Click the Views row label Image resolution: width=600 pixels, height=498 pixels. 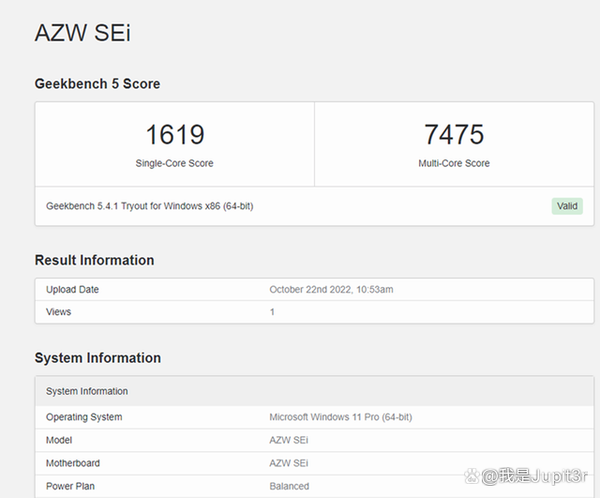pyautogui.click(x=59, y=312)
